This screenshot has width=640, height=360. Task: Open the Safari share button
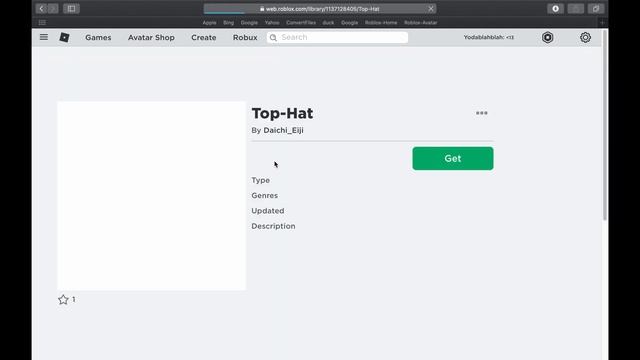[x=576, y=9]
